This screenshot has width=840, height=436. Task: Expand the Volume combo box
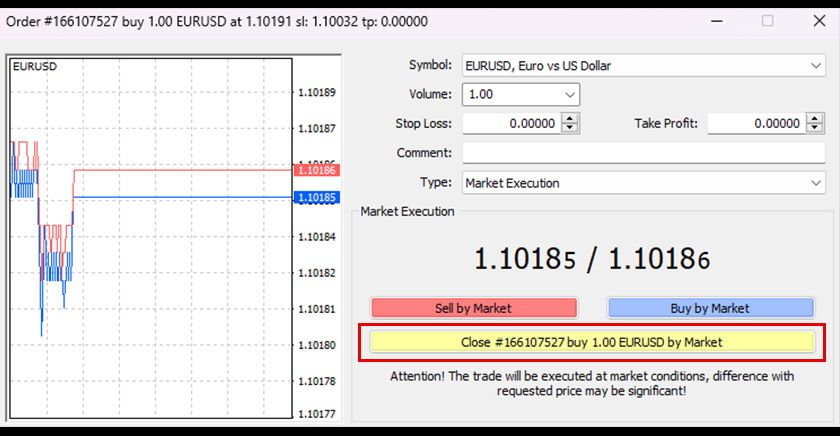[570, 95]
